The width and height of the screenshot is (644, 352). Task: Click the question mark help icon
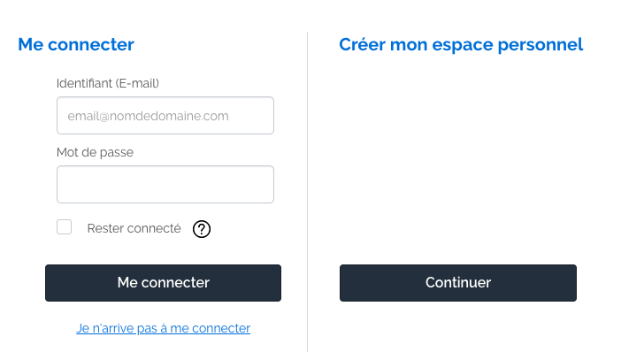[x=202, y=229]
